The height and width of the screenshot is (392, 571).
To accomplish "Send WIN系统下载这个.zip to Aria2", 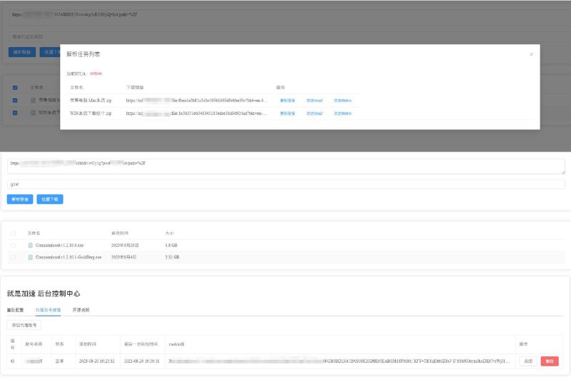I will click(314, 113).
